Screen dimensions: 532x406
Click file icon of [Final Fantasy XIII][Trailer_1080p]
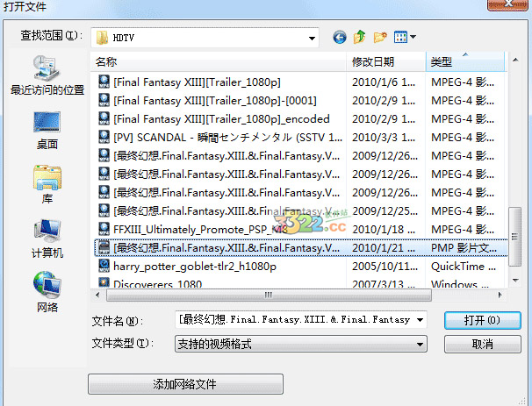(104, 82)
